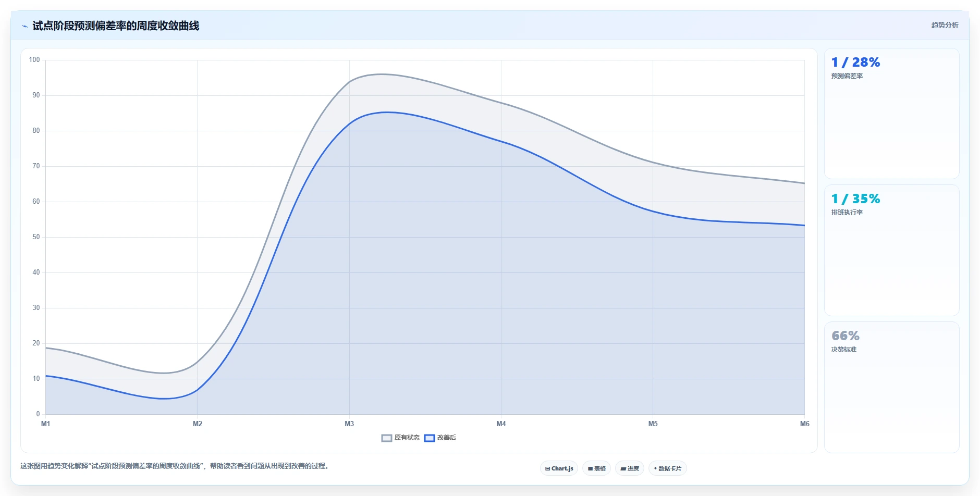Image resolution: width=980 pixels, height=496 pixels.
Task: Select the Chart.js tag pill
Action: point(559,468)
